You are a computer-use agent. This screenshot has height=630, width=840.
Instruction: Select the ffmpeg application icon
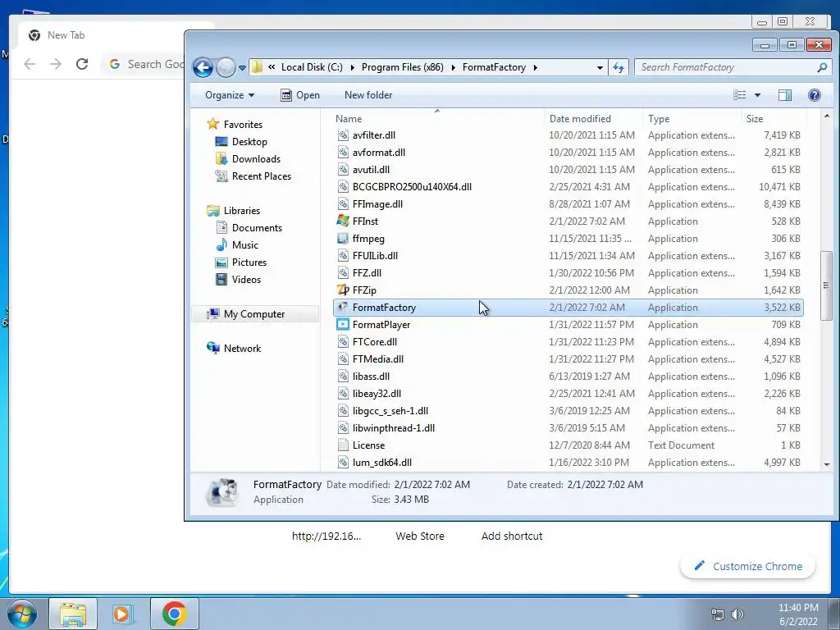(343, 239)
